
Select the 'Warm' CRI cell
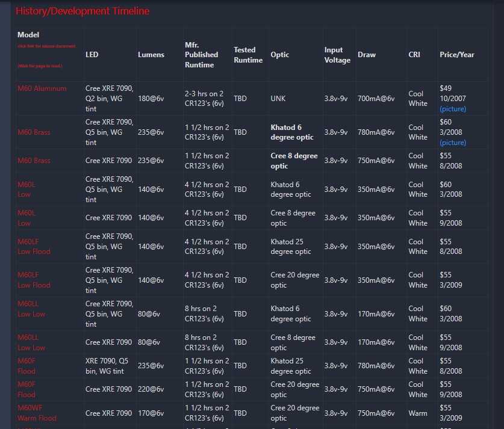418,413
